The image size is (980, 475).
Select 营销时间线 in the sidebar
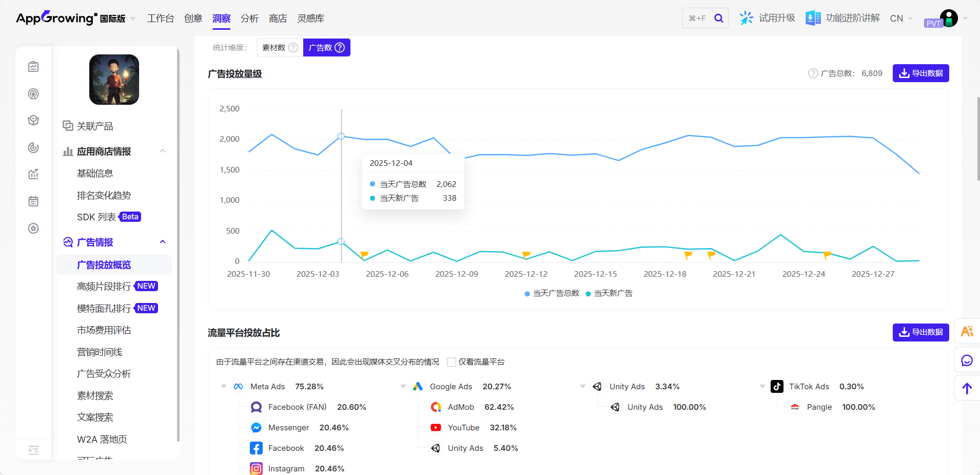click(x=100, y=352)
